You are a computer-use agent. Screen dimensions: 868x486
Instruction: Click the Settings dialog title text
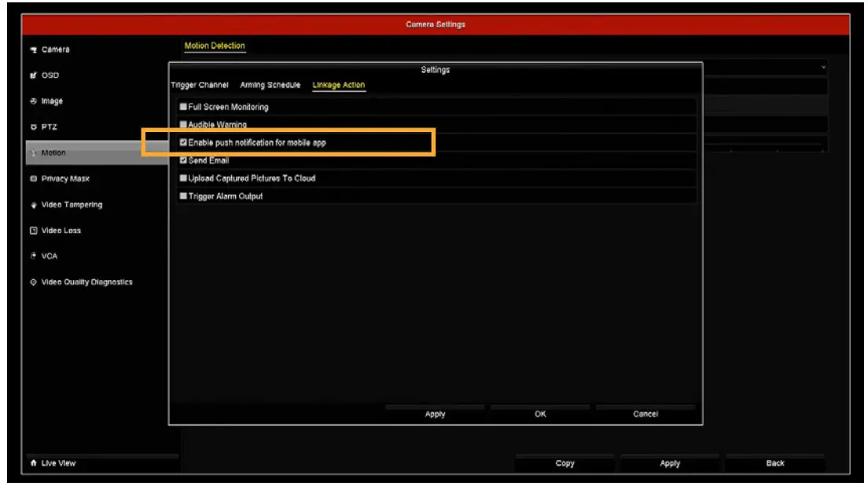435,70
